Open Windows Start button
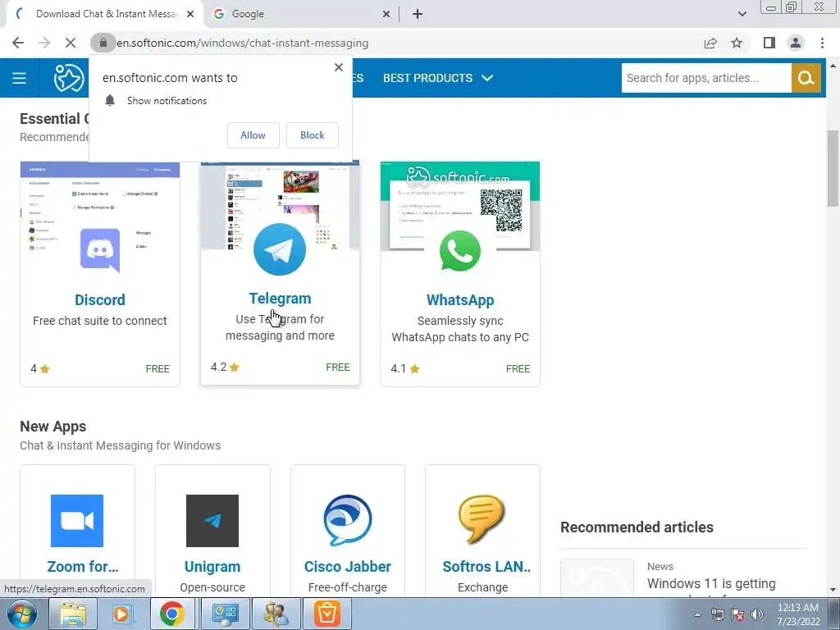This screenshot has width=840, height=630. [21, 614]
